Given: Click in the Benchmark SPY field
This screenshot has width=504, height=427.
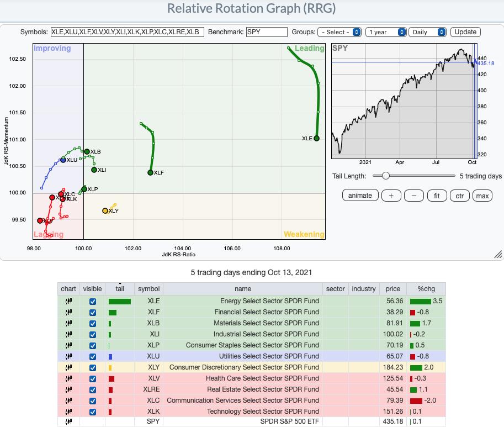Looking at the screenshot, I should pos(267,32).
